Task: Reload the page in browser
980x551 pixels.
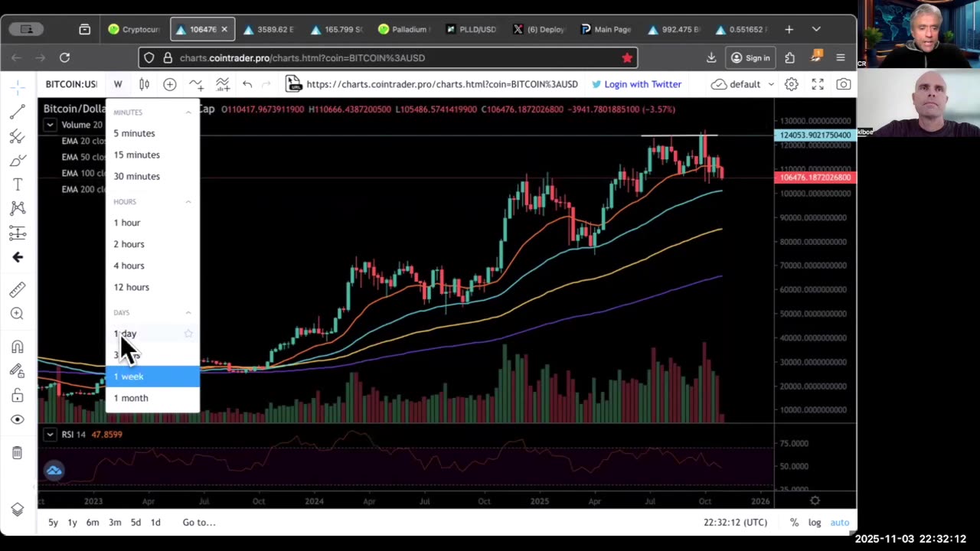Action: [x=64, y=57]
